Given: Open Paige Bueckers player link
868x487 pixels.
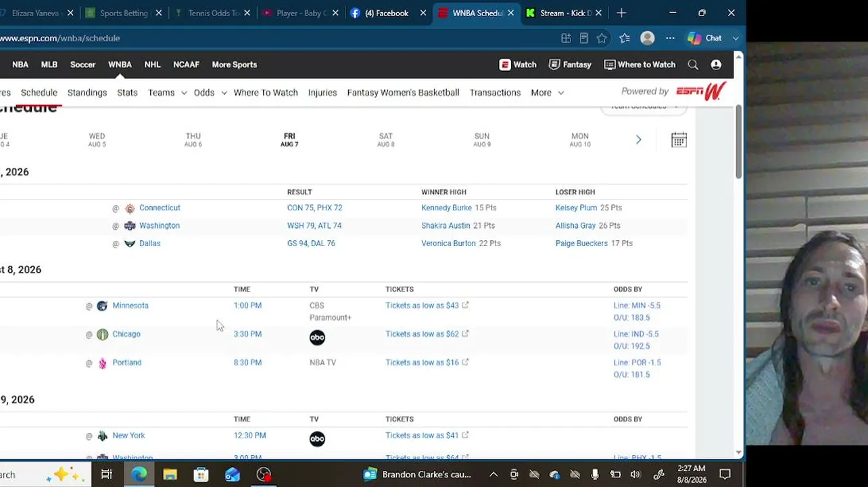Looking at the screenshot, I should point(581,243).
